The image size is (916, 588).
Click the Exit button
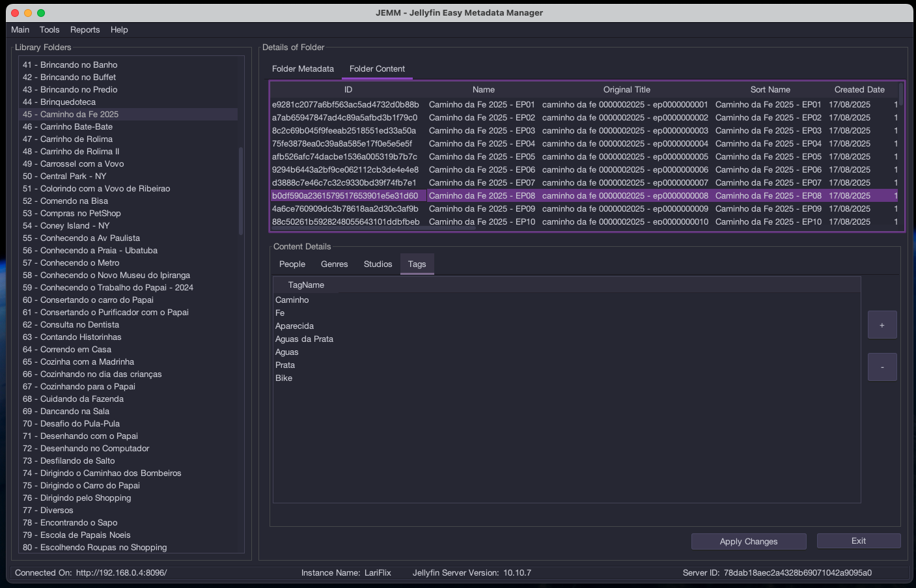point(858,541)
